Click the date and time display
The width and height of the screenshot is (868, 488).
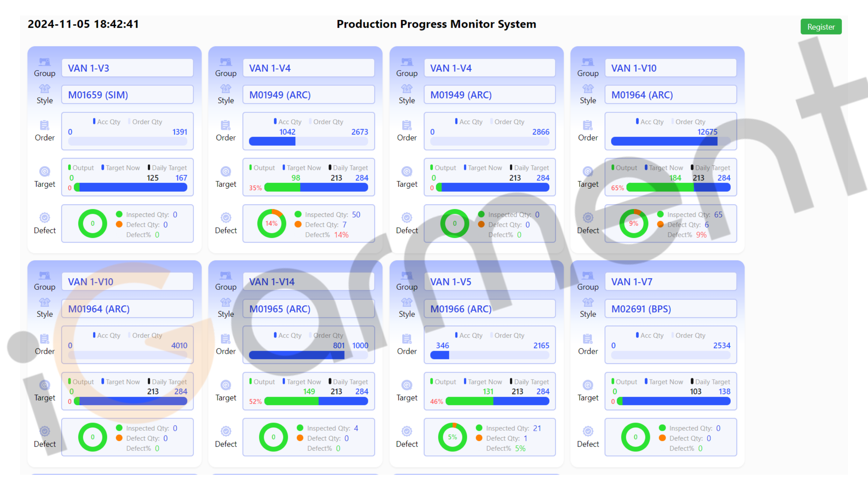click(x=83, y=24)
